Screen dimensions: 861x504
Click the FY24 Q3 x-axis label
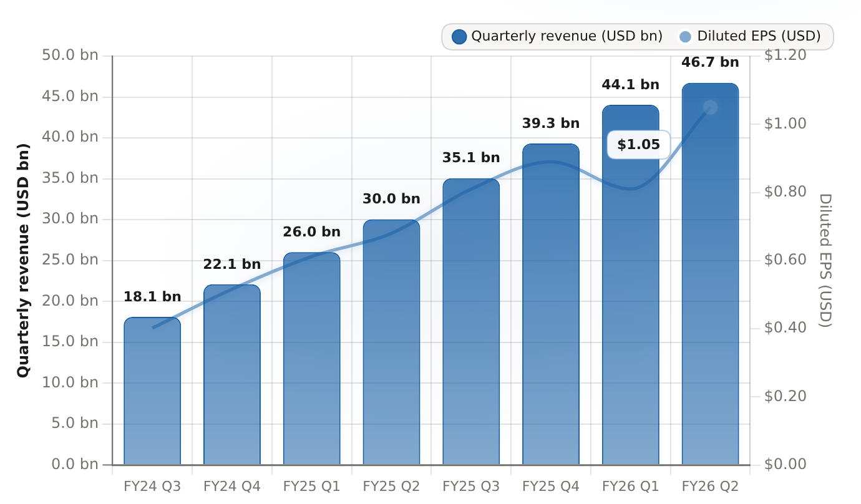[x=152, y=486]
